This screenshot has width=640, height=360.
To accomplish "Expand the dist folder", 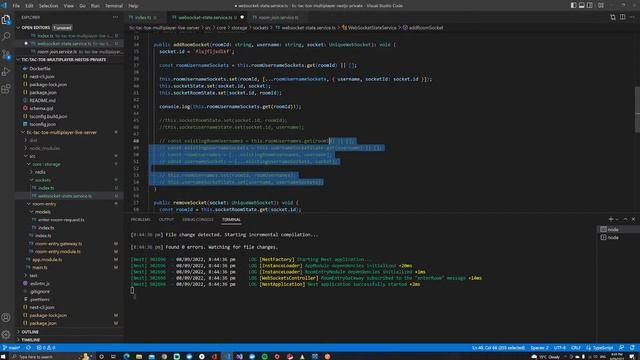I will coord(33,140).
